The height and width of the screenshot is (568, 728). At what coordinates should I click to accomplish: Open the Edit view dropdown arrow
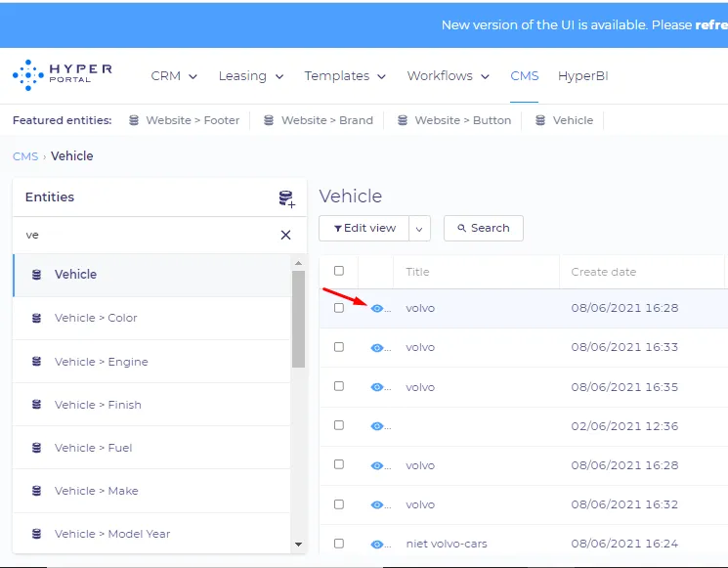point(419,229)
